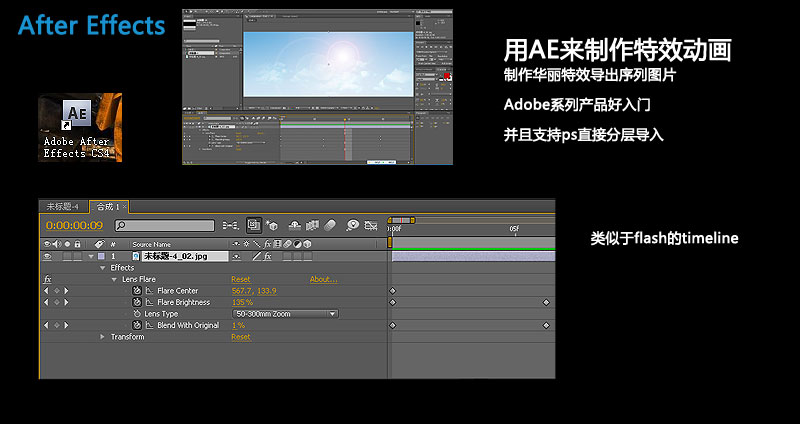Viewport: 800px width, 424px height.
Task: Click into the timeline search field
Action: pos(165,225)
